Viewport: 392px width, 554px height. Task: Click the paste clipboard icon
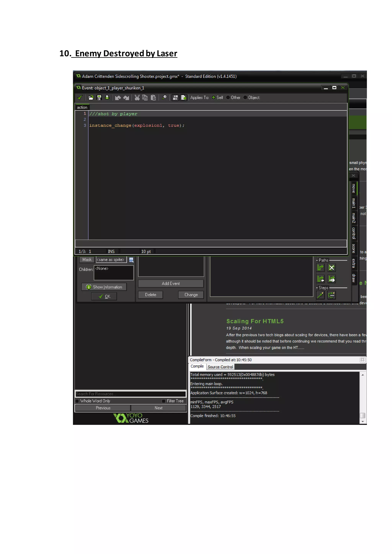point(153,98)
